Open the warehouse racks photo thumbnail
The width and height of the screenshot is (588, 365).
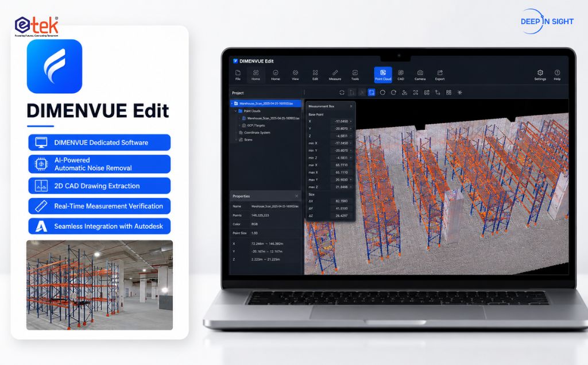pyautogui.click(x=99, y=285)
